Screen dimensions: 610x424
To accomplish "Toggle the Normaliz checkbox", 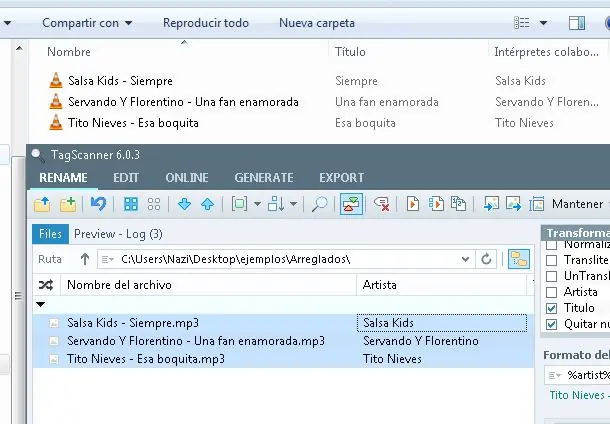I will click(x=551, y=245).
